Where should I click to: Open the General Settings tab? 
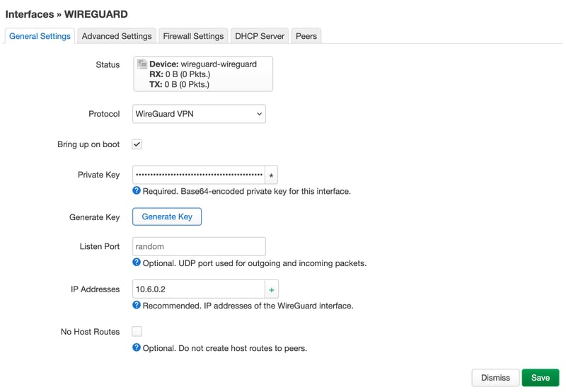click(40, 36)
